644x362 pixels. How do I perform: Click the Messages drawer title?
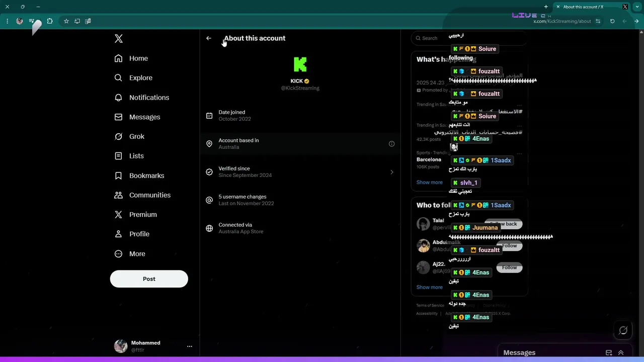pos(519,353)
